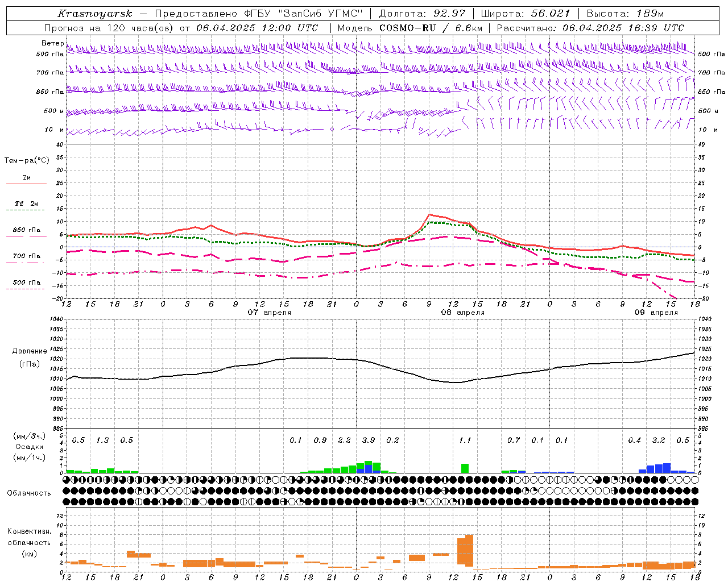
Task: Click the 3.2 precipitation total value
Action: (x=659, y=440)
